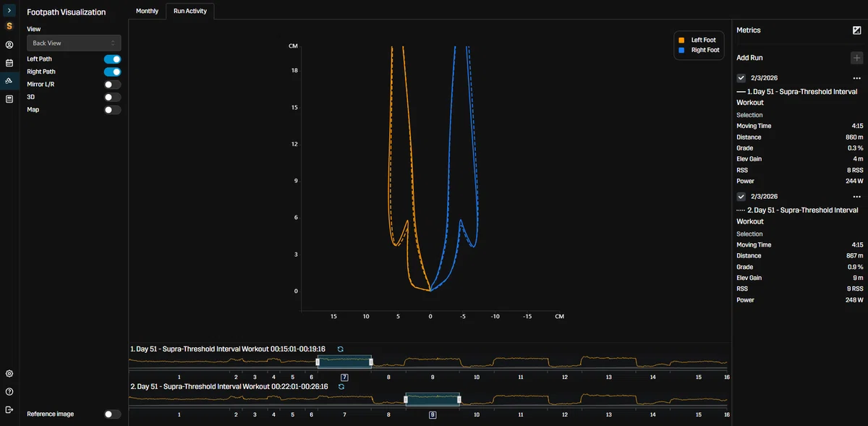Image resolution: width=868 pixels, height=426 pixels.
Task: Expand the left navigation sidebar
Action: click(9, 12)
